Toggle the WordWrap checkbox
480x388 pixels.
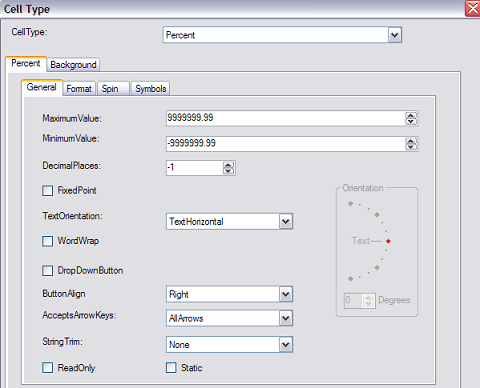click(48, 241)
